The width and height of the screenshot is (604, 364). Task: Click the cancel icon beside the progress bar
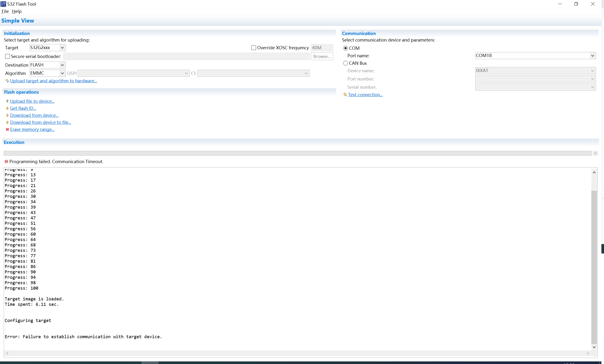click(595, 153)
